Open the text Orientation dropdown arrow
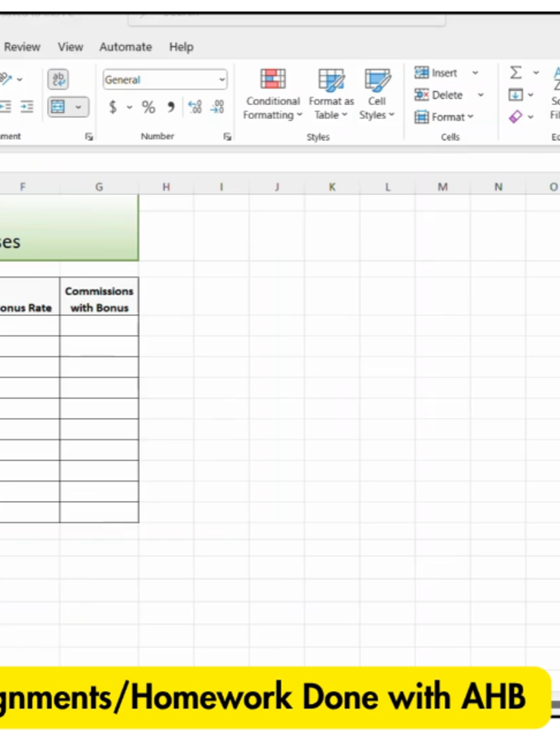 [20, 79]
